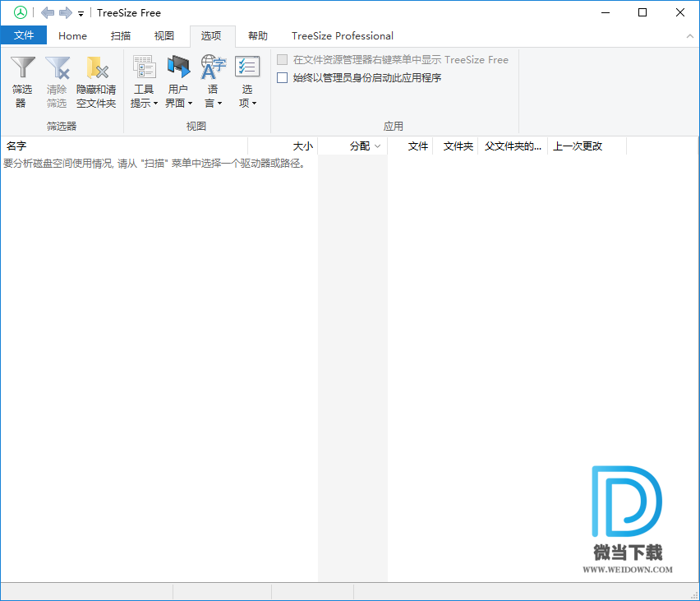This screenshot has width=700, height=601.
Task: Close the TreeSize Free window
Action: (x=680, y=12)
